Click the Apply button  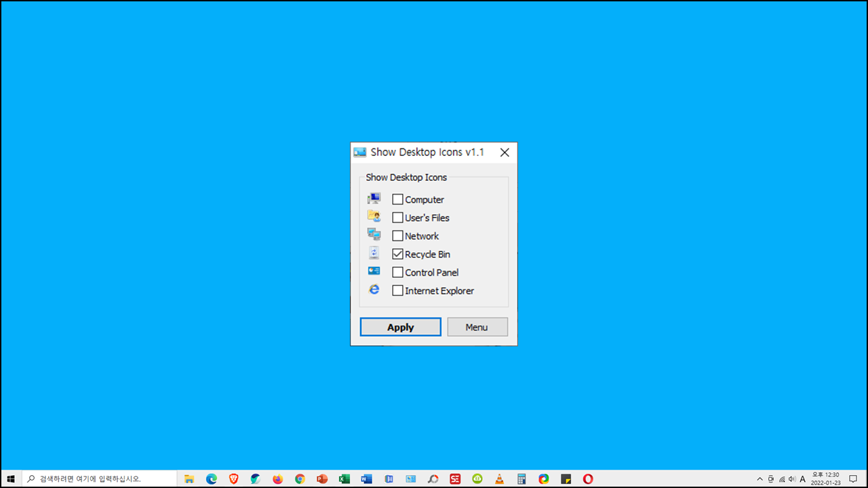[400, 327]
